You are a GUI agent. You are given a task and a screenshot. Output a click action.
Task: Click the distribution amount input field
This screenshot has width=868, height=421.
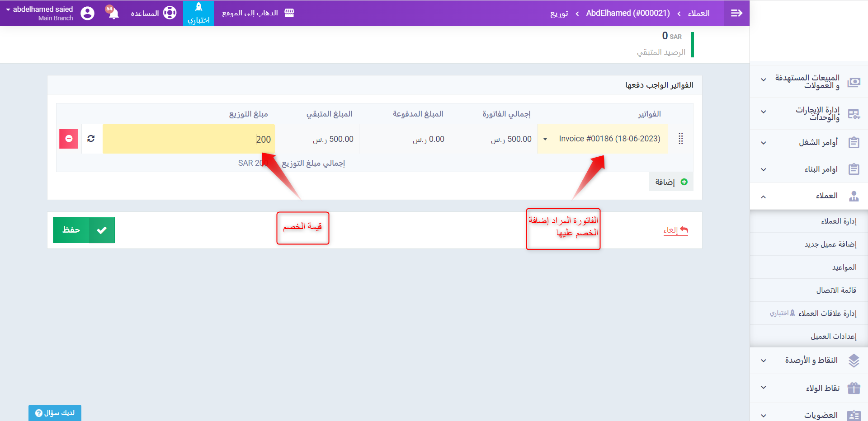189,139
